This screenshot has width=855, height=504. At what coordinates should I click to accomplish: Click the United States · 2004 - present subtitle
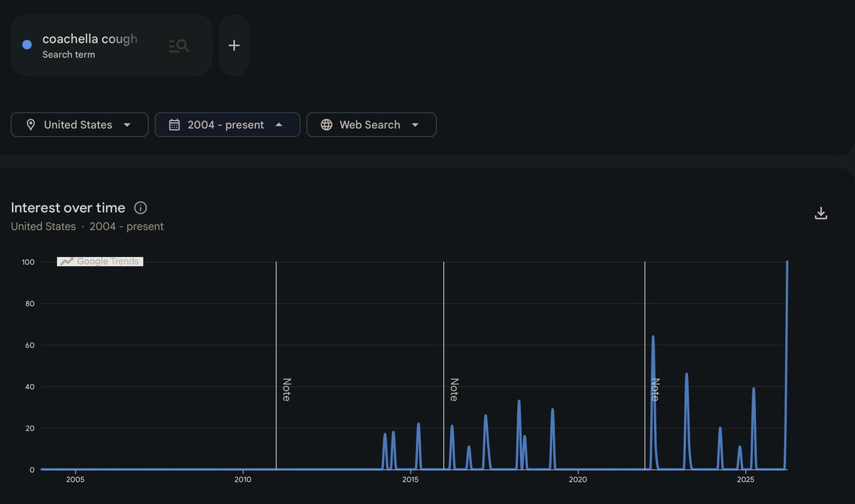click(x=87, y=226)
